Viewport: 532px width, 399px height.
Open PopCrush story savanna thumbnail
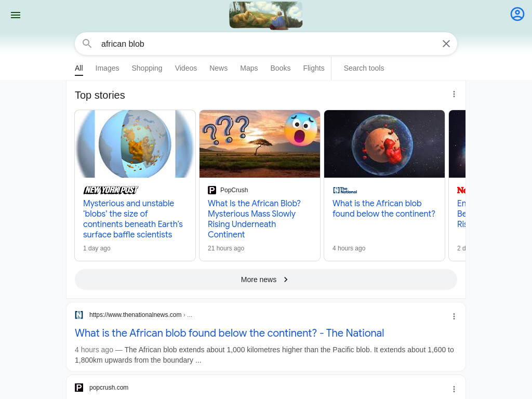point(260,144)
